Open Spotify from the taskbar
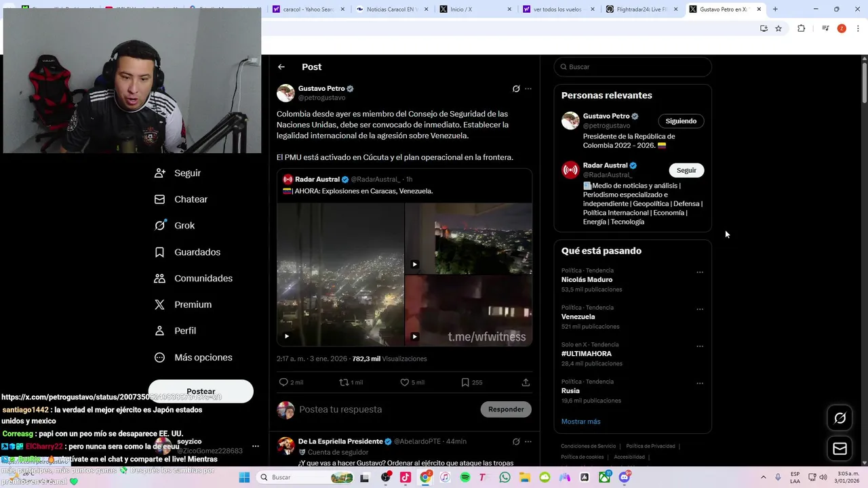Viewport: 868px width, 488px height. [x=465, y=477]
